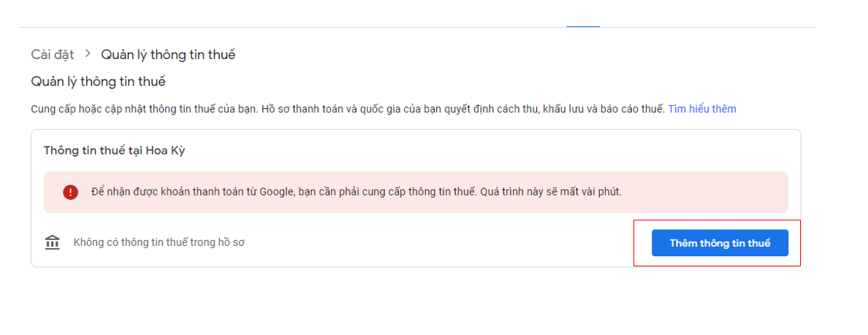Click the blue active tab underline at top
The width and height of the screenshot is (868, 335).
pos(583,26)
